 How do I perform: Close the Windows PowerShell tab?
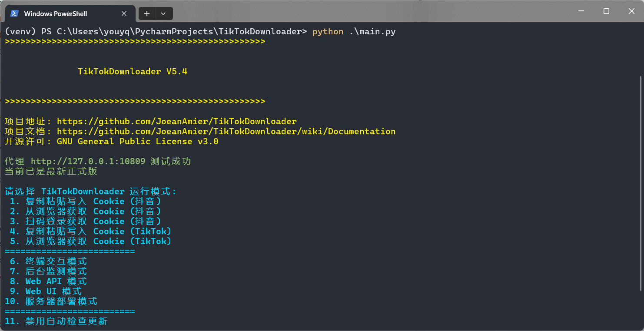124,13
